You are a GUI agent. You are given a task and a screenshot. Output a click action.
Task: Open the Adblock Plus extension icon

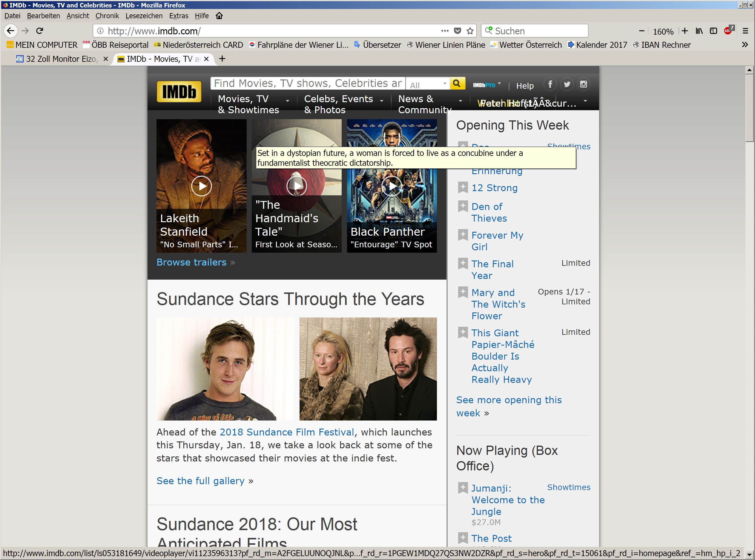(728, 30)
